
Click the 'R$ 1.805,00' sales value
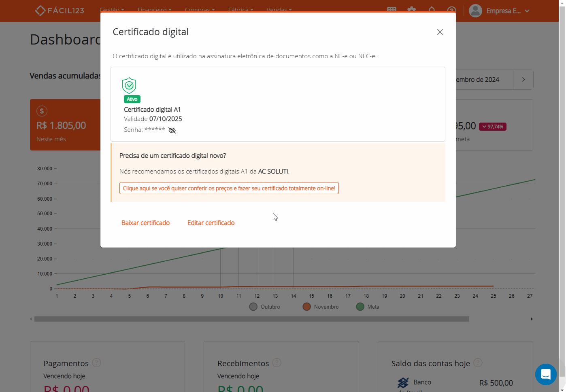click(61, 125)
